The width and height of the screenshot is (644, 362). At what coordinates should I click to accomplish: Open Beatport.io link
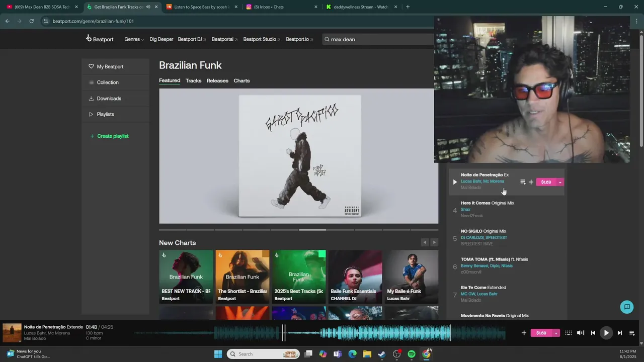coord(299,39)
